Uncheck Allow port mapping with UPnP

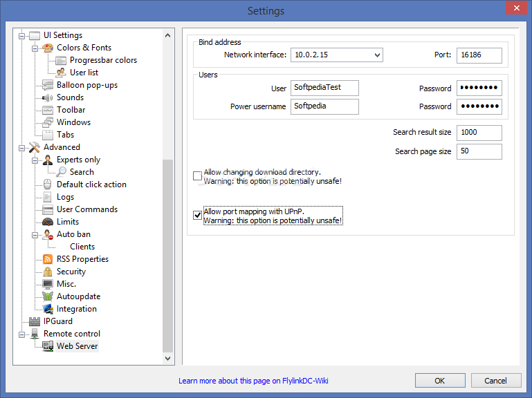[197, 216]
